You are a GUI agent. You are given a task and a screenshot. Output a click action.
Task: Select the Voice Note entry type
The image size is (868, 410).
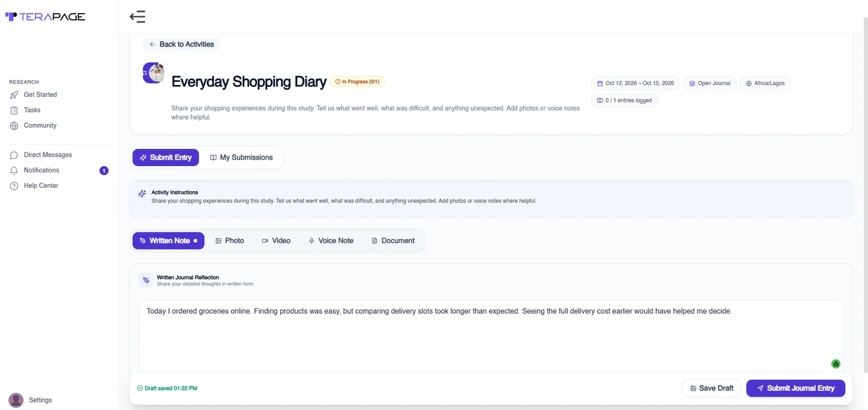331,241
